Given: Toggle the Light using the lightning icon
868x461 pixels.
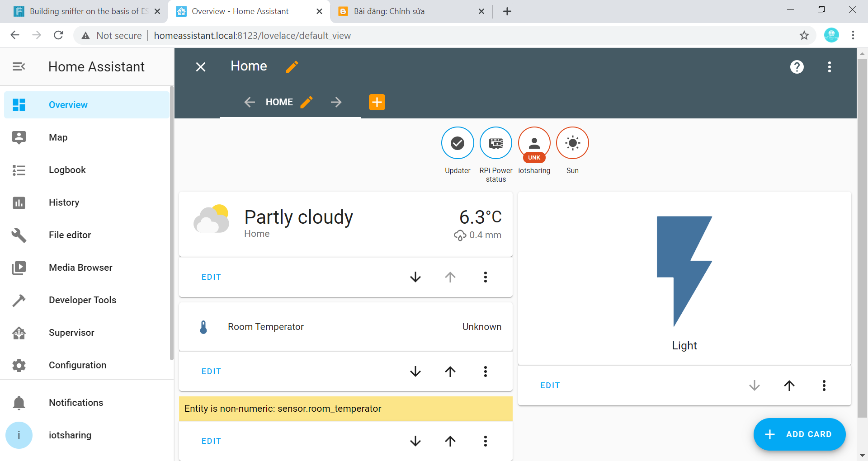Looking at the screenshot, I should tap(684, 270).
